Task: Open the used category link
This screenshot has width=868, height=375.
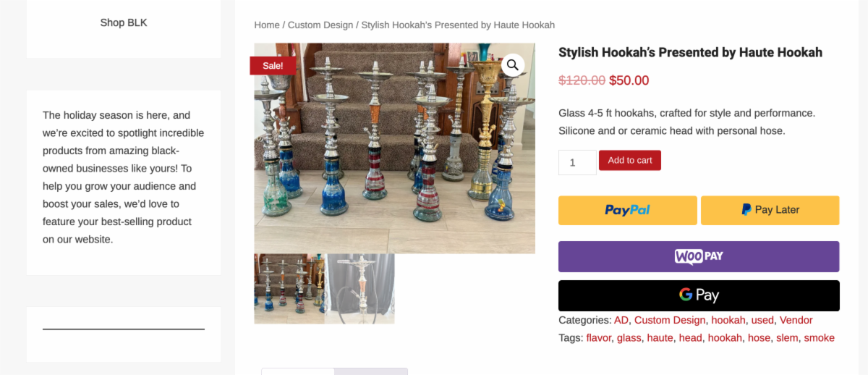Action: (762, 320)
